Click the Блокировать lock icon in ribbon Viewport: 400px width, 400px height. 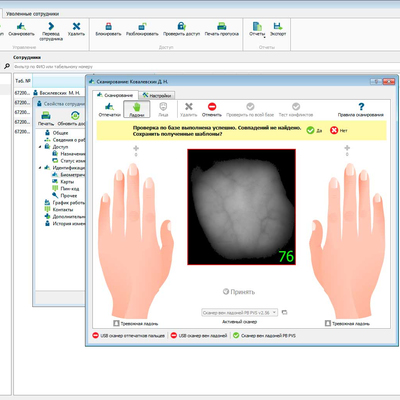[108, 26]
